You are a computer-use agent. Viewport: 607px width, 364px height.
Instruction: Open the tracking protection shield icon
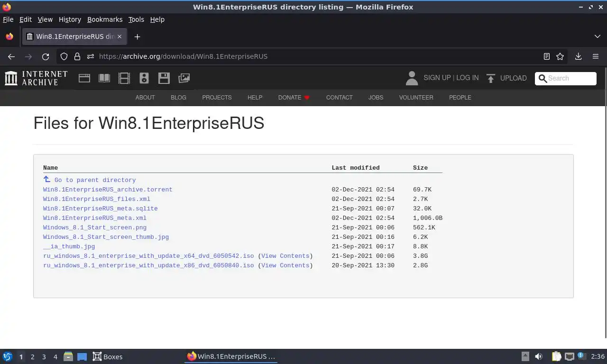point(64,56)
